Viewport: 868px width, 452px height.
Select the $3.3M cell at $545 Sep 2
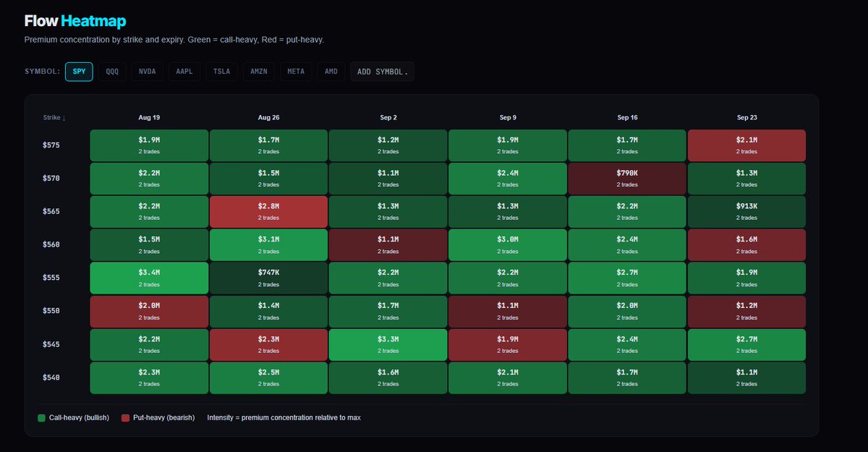[388, 344]
